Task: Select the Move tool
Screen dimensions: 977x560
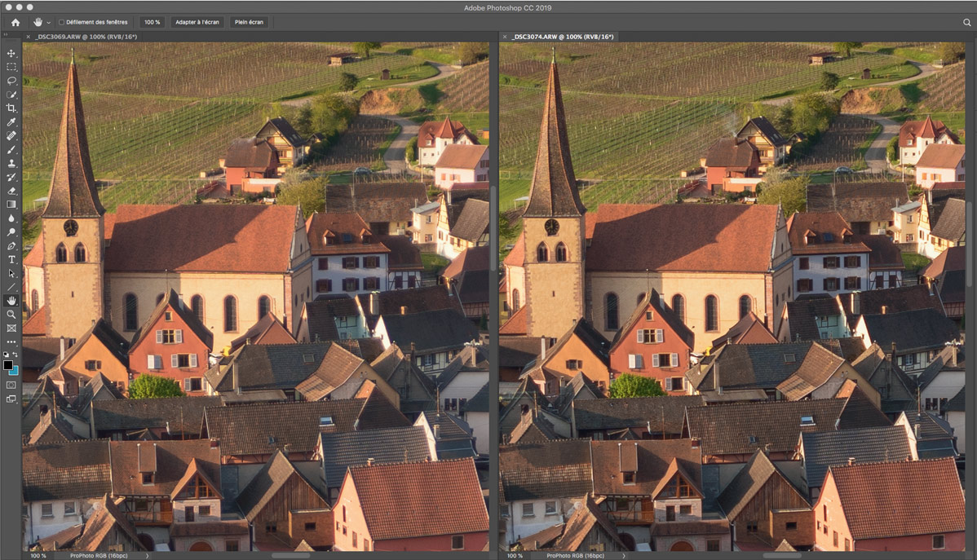Action: 11,53
